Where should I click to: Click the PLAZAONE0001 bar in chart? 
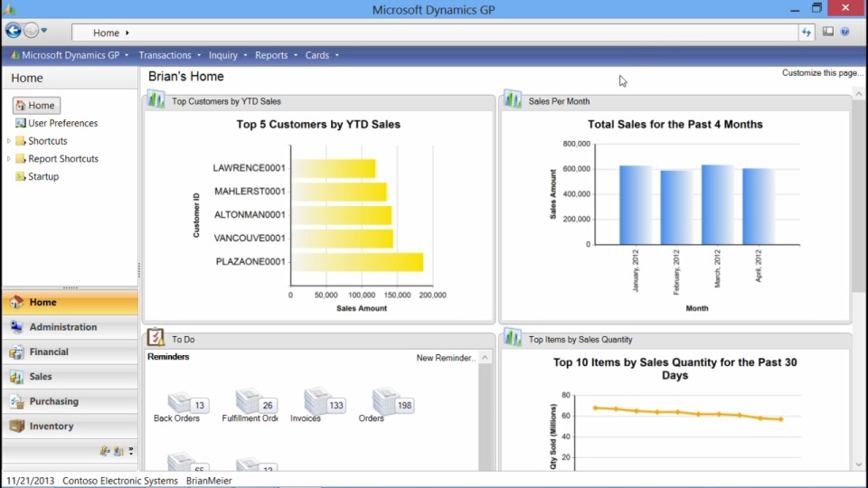[358, 262]
